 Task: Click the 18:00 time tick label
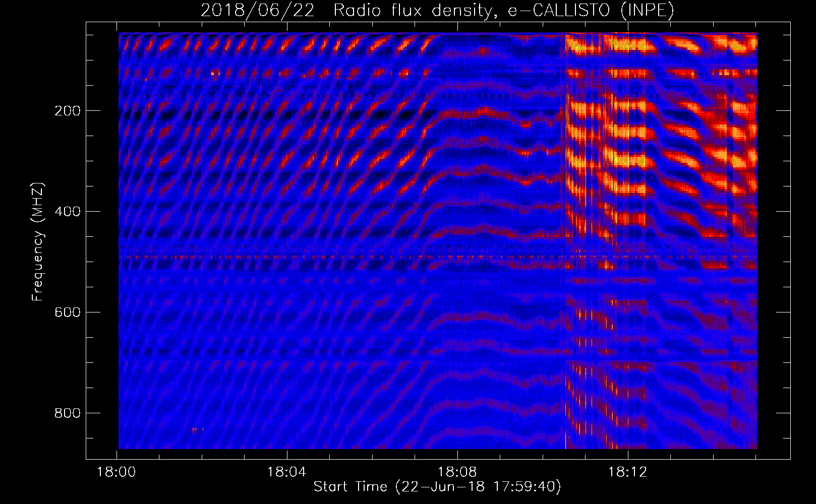pos(117,472)
